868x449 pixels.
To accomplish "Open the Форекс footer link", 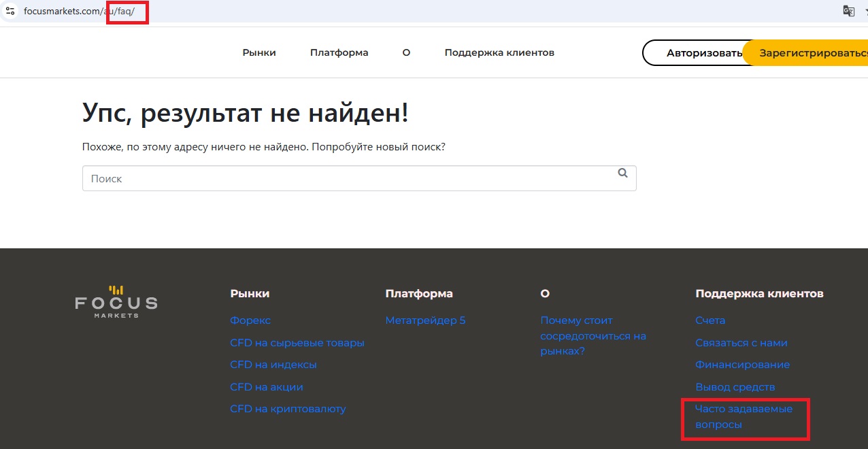I will 250,320.
